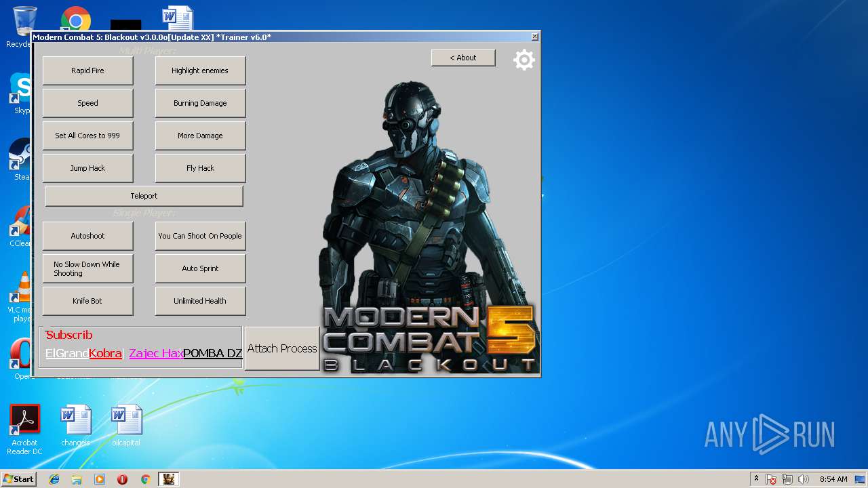868x488 pixels.
Task: Turn on Auto Sprint
Action: coord(200,268)
